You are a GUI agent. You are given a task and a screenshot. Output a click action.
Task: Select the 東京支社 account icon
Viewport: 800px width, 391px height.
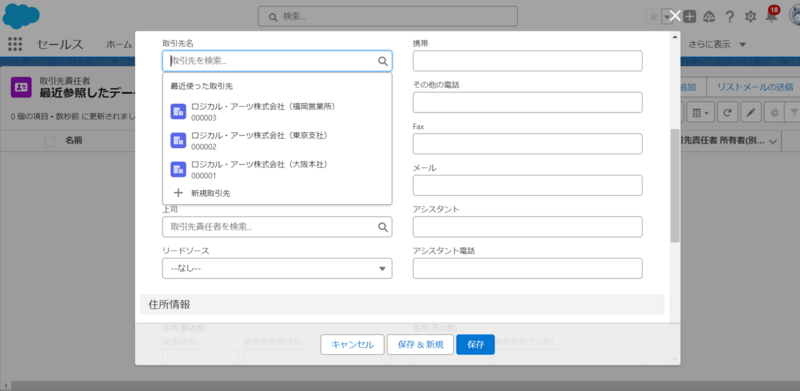point(178,140)
